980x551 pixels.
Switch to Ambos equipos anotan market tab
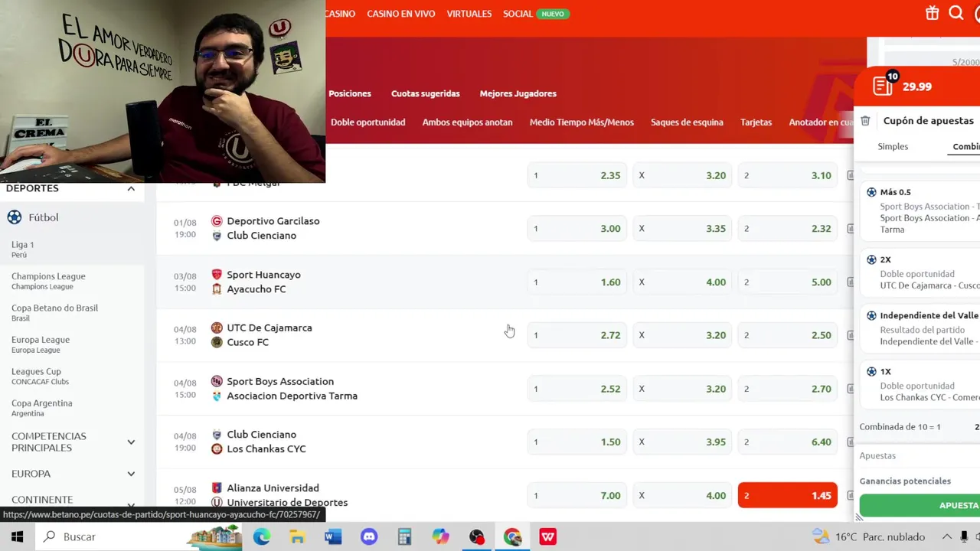pyautogui.click(x=468, y=122)
